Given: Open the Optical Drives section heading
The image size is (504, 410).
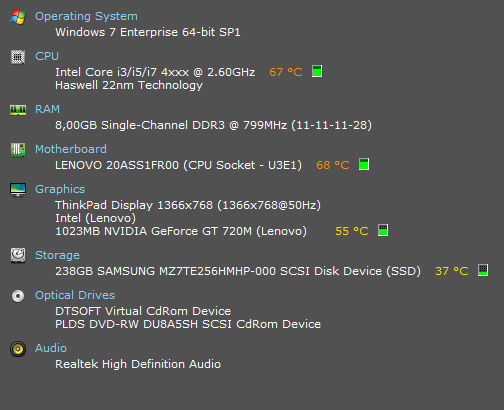Looking at the screenshot, I should (x=75, y=295).
